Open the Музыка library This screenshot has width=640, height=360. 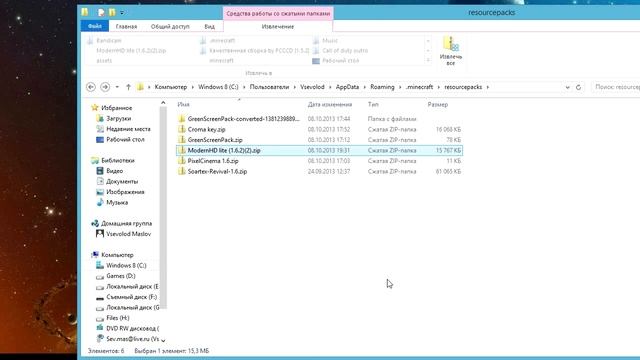point(117,202)
